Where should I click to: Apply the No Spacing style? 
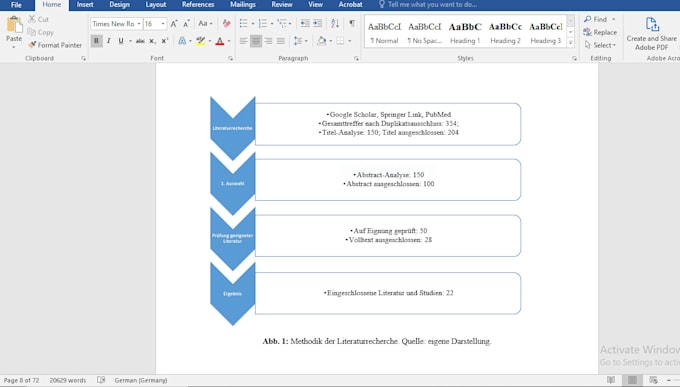[x=425, y=33]
